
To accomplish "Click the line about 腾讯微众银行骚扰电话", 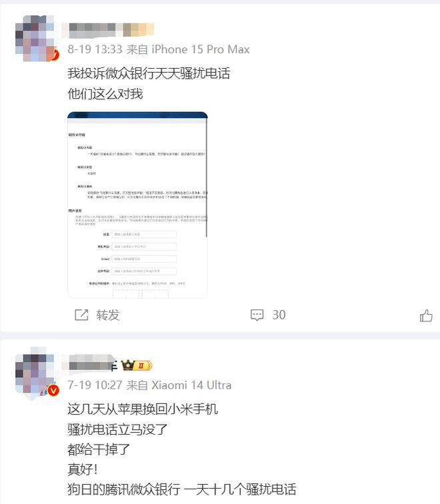I will (x=182, y=489).
